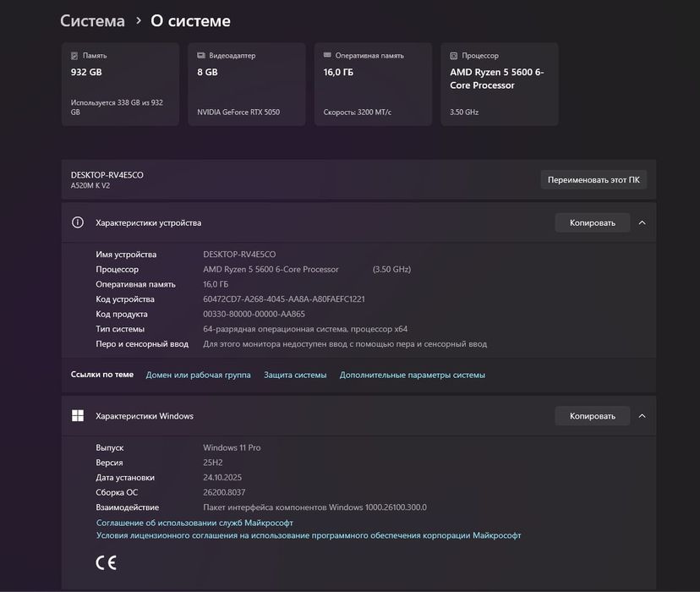Click the device ID 60472CD7-A268-4045-AA8A-A80FAEFC1221
This screenshot has width=700, height=592.
[x=284, y=299]
